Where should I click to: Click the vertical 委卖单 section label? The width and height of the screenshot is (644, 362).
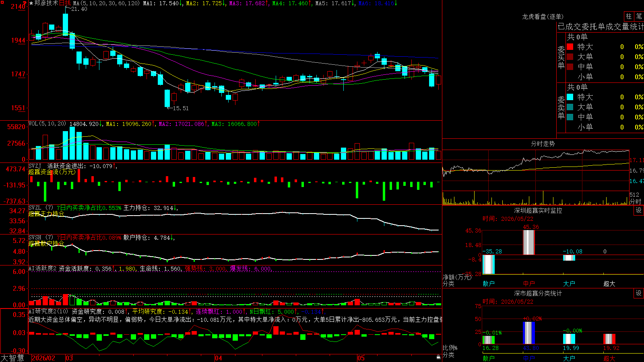click(561, 108)
